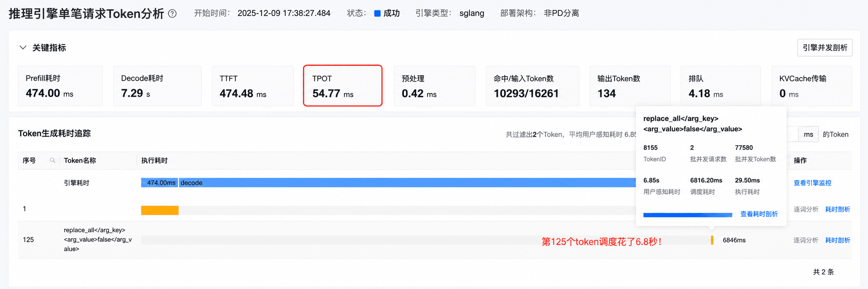
Task: Open 查看引擎监控 link in 引擎耗时 row
Action: (x=812, y=183)
